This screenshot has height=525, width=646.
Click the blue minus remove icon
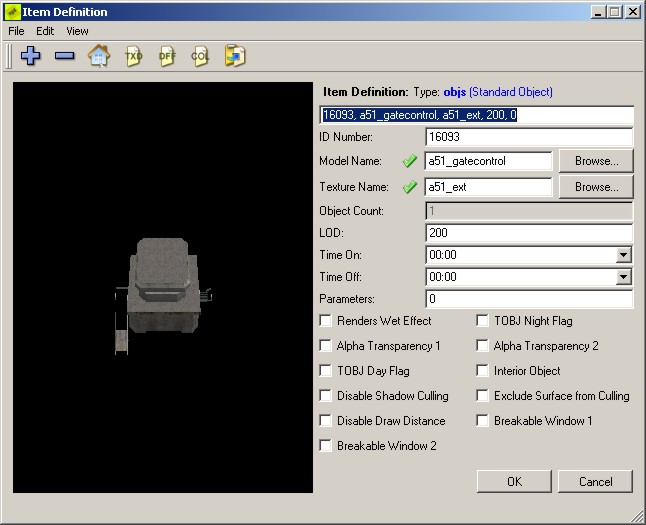click(65, 56)
